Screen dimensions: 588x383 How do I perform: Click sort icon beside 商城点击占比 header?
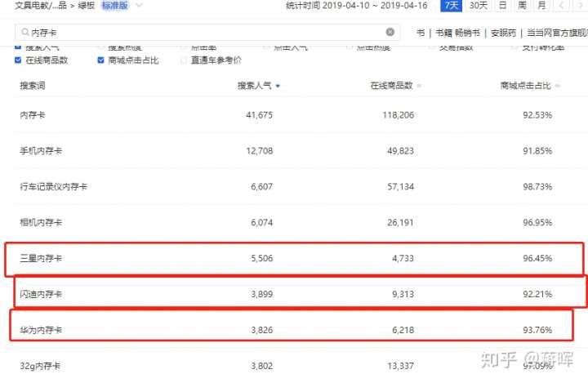coord(557,86)
